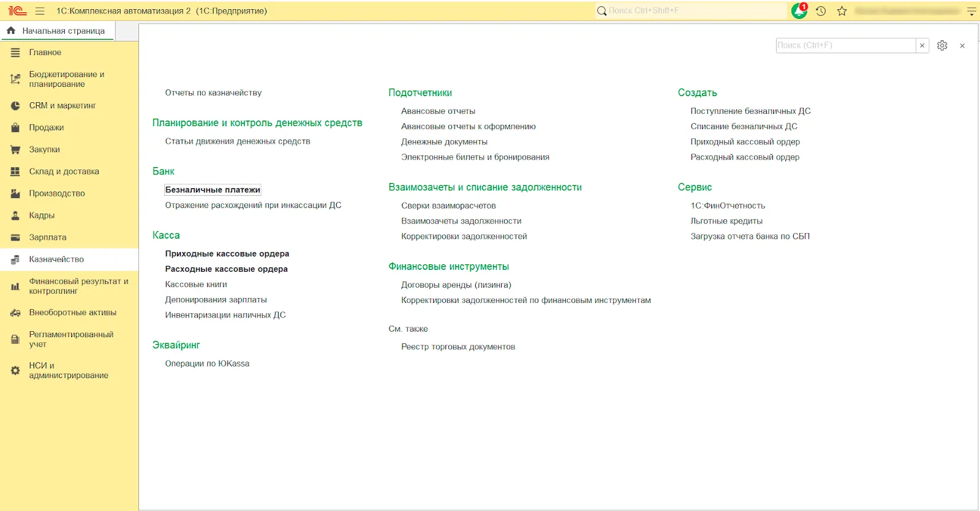The width and height of the screenshot is (980, 511).
Task: Open the notifications bell icon
Action: [x=799, y=11]
